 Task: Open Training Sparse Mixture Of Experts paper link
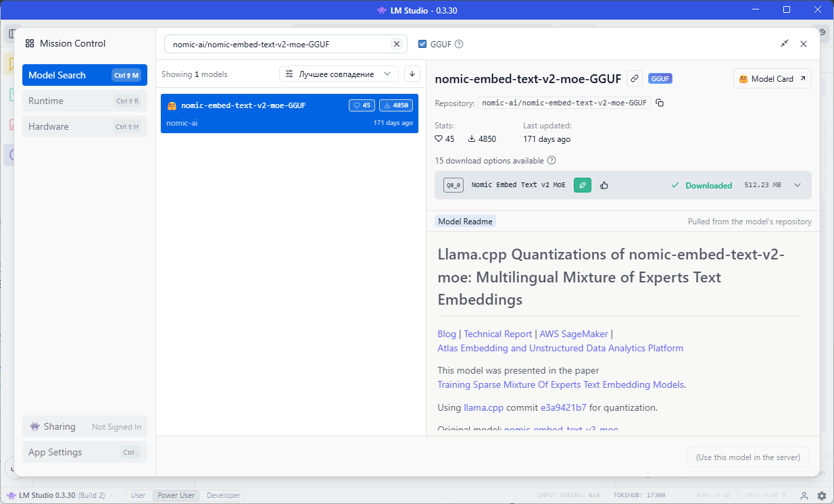point(561,384)
